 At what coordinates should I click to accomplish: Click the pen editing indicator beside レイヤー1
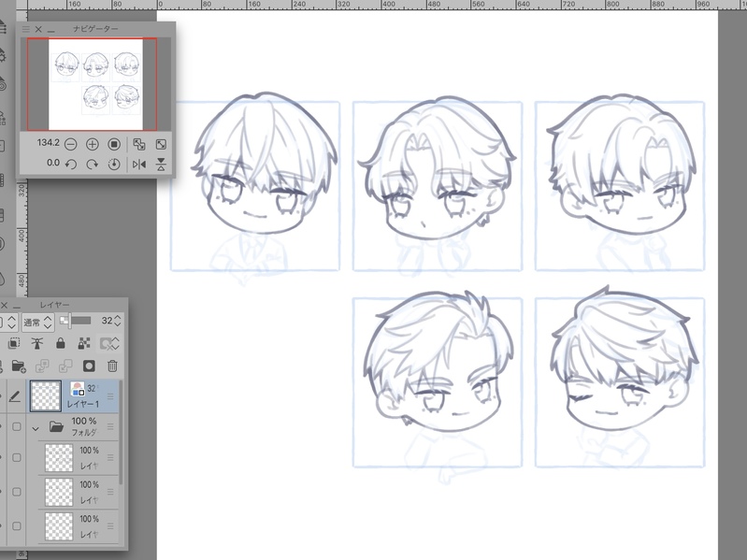15,396
